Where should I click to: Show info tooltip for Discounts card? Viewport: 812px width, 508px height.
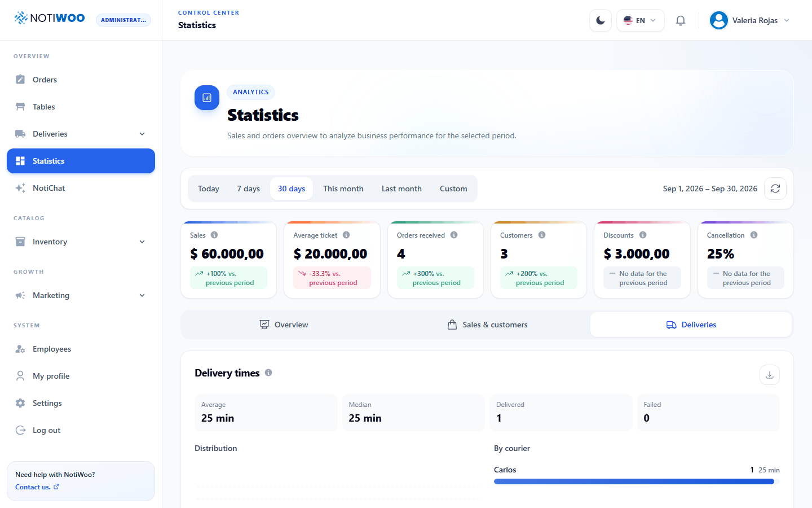[x=643, y=235]
